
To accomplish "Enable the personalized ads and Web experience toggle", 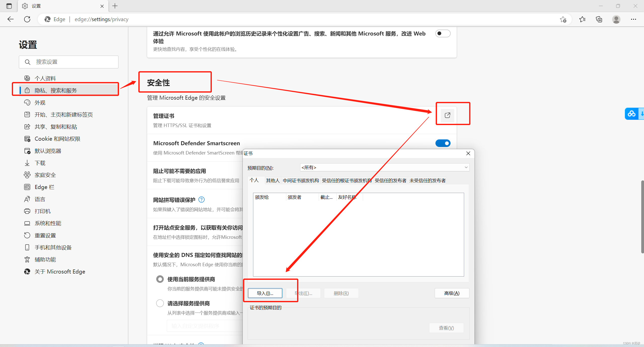I will click(443, 33).
